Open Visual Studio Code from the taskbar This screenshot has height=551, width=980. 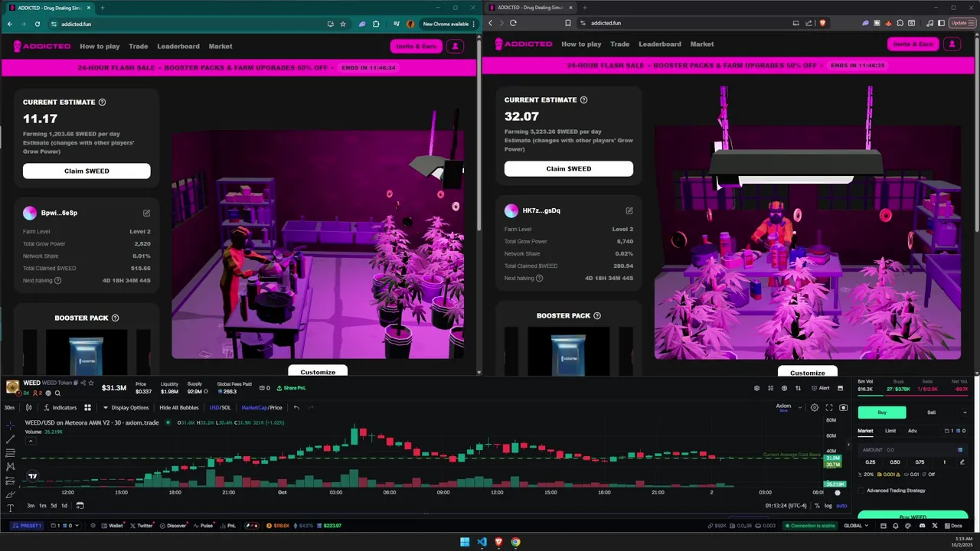pyautogui.click(x=482, y=542)
